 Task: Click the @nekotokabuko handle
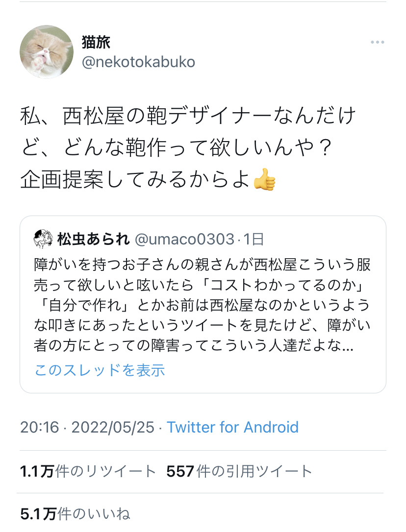138,62
